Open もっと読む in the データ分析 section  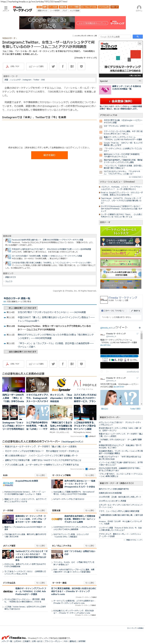tap(41, 510)
